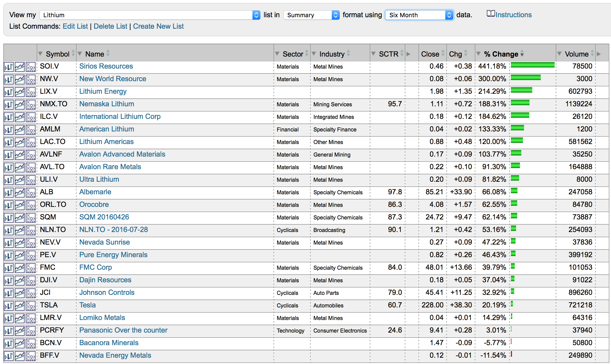The width and height of the screenshot is (611, 364).
Task: Toggle sort arrows on Volume column
Action: pyautogui.click(x=592, y=53)
